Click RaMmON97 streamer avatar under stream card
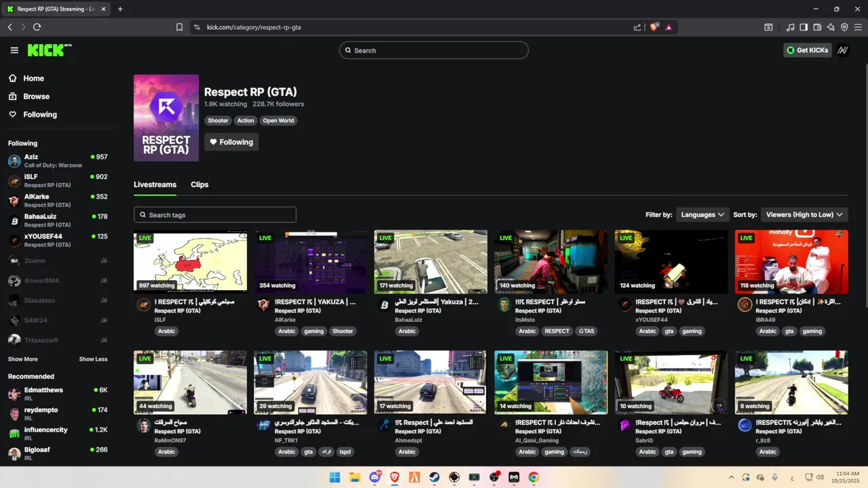This screenshot has height=488, width=868. pos(143,426)
